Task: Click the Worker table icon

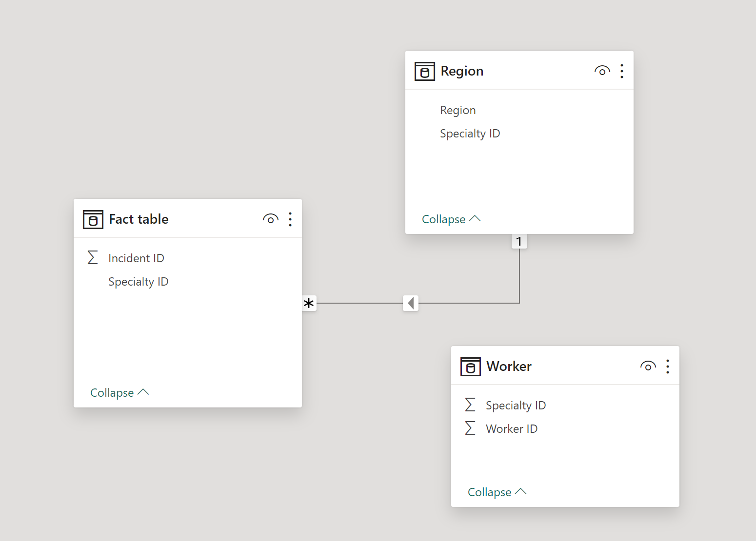Action: [470, 367]
